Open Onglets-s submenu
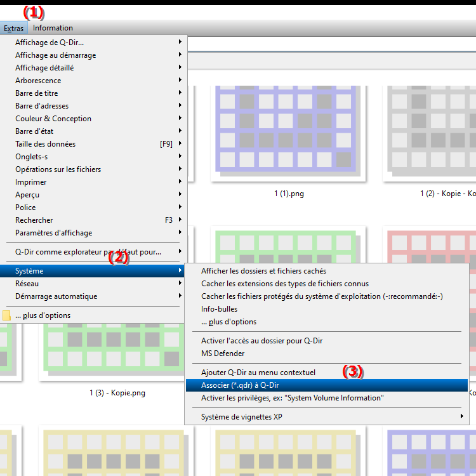The image size is (476, 476). pyautogui.click(x=93, y=157)
